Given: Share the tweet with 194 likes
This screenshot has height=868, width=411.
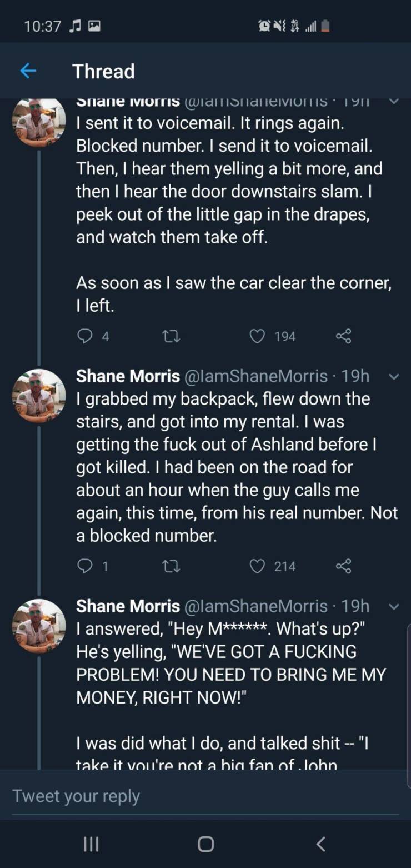Looking at the screenshot, I should coord(343,336).
